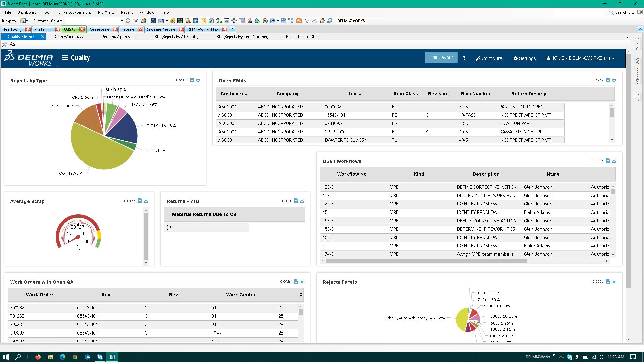
Task: Click the wrench tools icon below the tabs
Action: click(5, 44)
